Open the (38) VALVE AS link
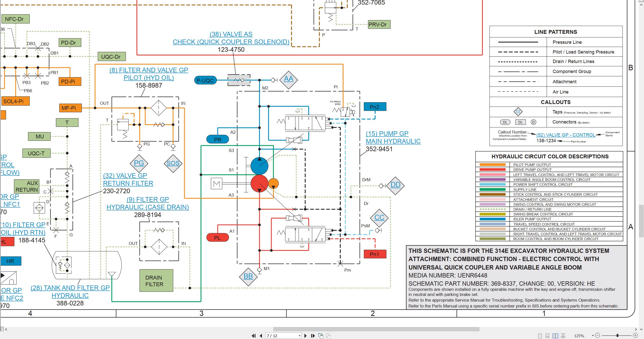Viewport: 644px width, 339px height. click(231, 34)
